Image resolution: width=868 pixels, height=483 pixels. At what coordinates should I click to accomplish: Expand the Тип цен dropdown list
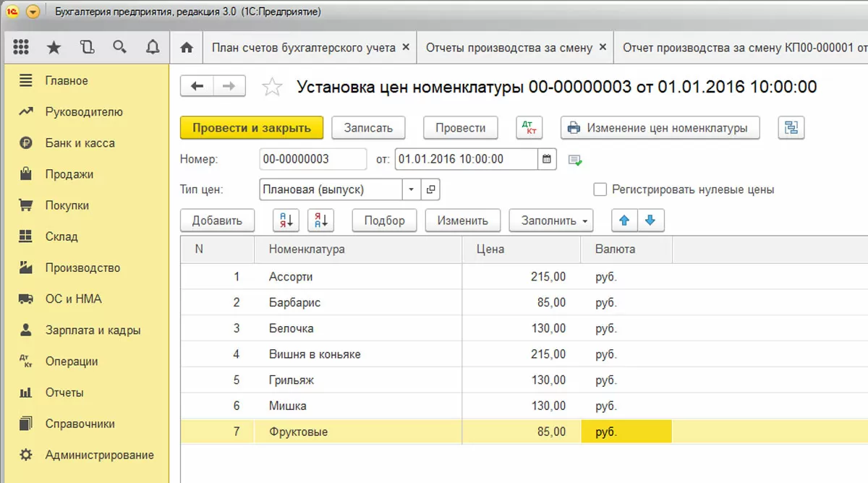pyautogui.click(x=412, y=189)
